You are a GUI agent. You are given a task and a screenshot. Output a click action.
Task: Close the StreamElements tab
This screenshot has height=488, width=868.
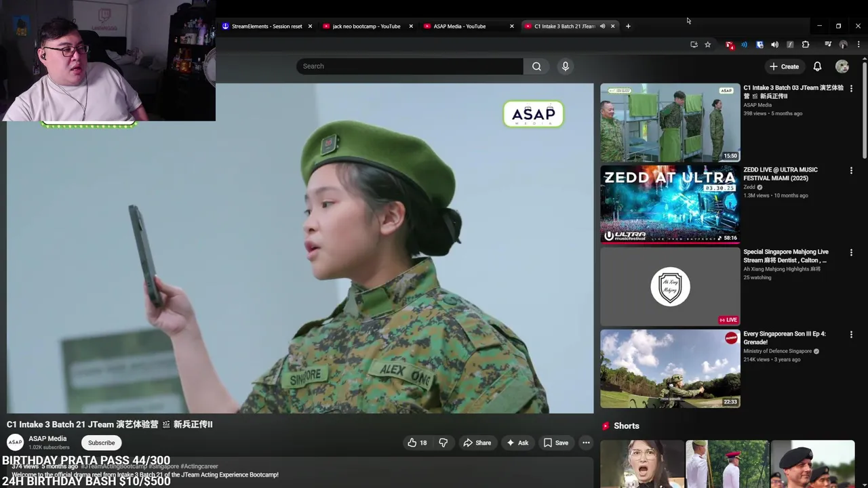tap(310, 26)
